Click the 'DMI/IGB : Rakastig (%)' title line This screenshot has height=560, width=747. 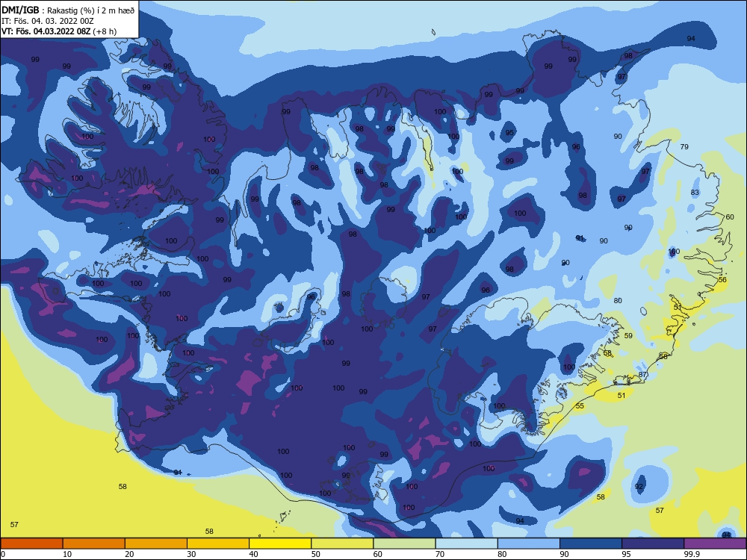(x=69, y=10)
